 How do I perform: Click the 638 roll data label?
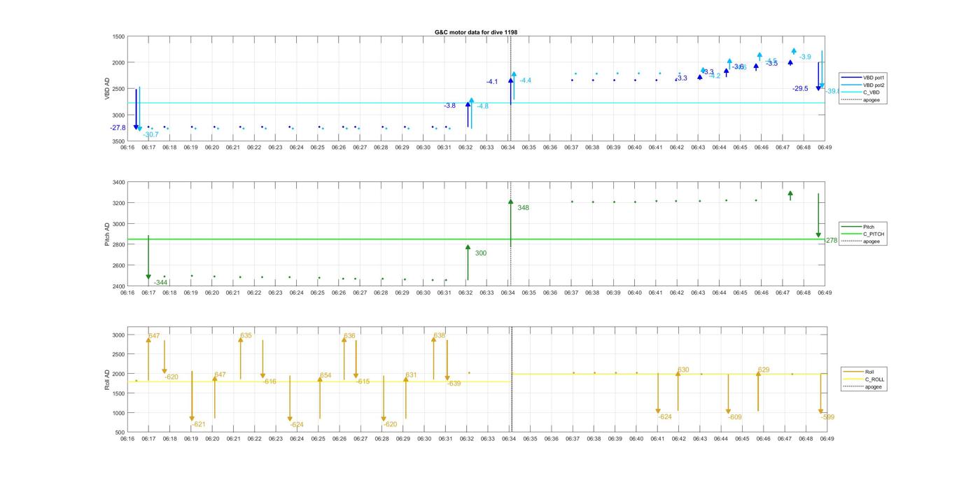pyautogui.click(x=439, y=336)
